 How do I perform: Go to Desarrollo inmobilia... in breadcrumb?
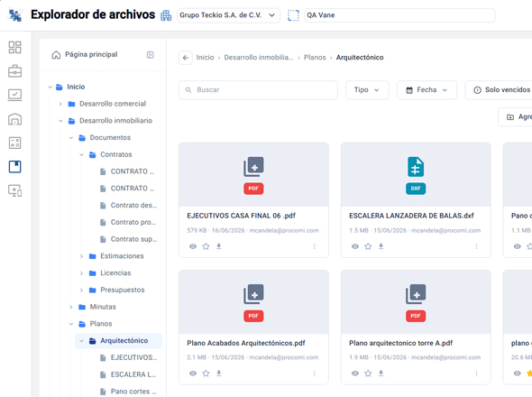[x=259, y=58]
